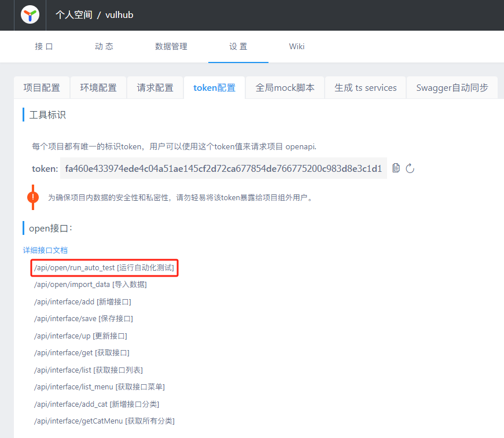
Task: Go to the 请求配置 tab
Action: click(x=155, y=88)
